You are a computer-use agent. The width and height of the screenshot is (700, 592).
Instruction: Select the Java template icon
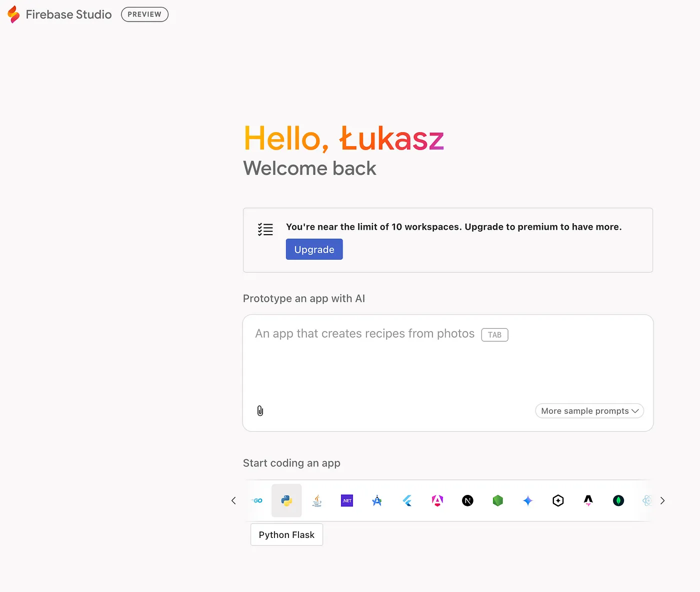coord(316,500)
